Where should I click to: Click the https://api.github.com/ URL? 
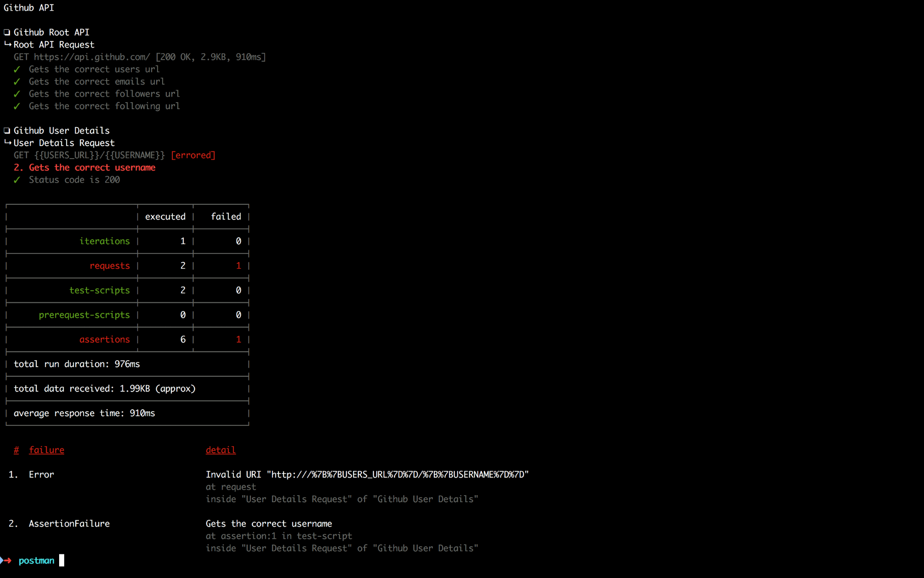click(92, 57)
